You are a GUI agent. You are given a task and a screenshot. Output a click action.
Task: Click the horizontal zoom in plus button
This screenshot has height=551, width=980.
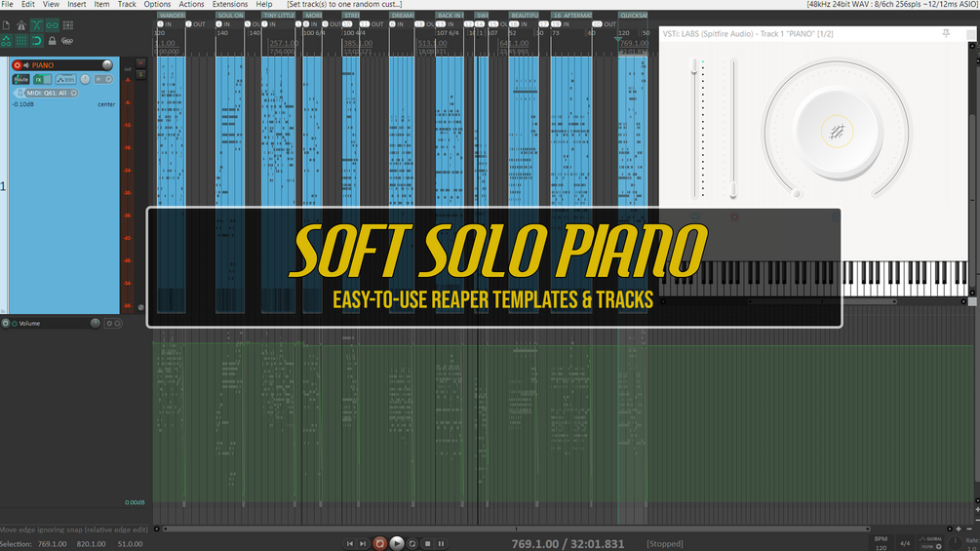pos(959,529)
